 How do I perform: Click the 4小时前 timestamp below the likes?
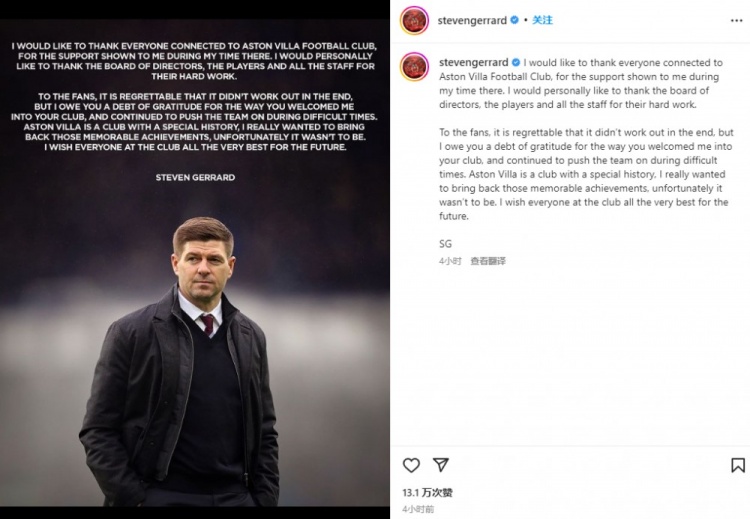click(418, 509)
